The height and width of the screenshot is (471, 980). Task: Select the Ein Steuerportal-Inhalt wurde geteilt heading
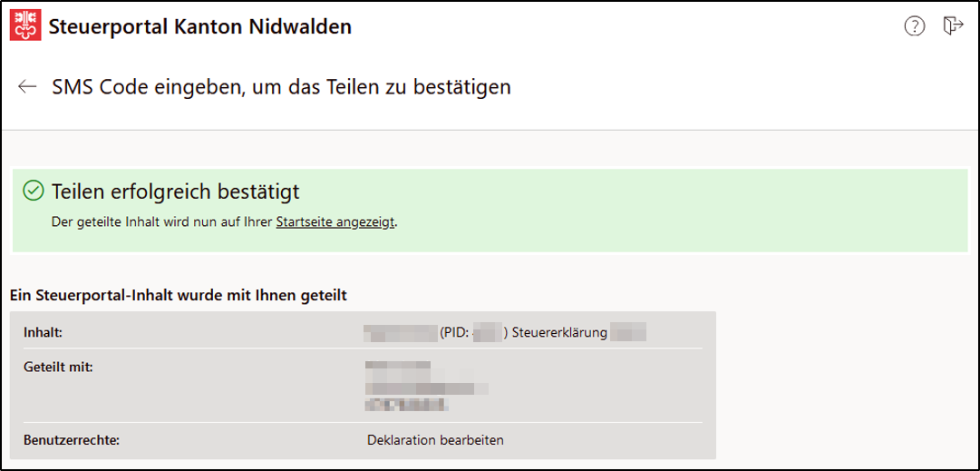[179, 295]
